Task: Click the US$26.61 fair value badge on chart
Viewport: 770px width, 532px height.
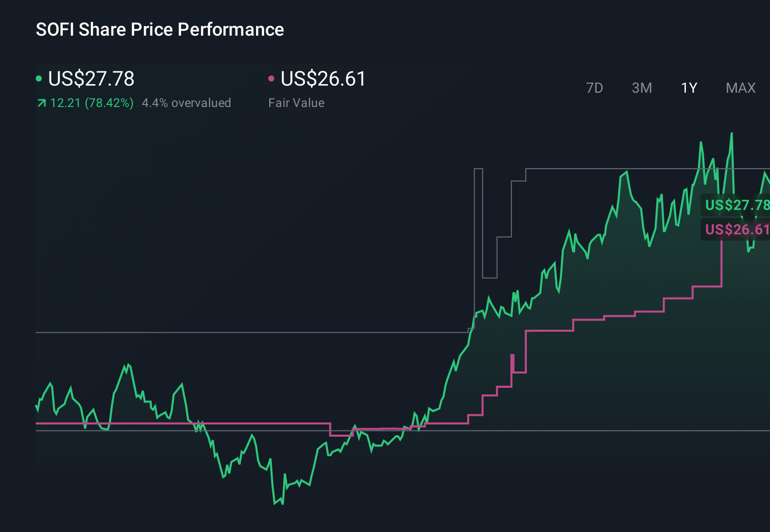Action: [x=736, y=230]
